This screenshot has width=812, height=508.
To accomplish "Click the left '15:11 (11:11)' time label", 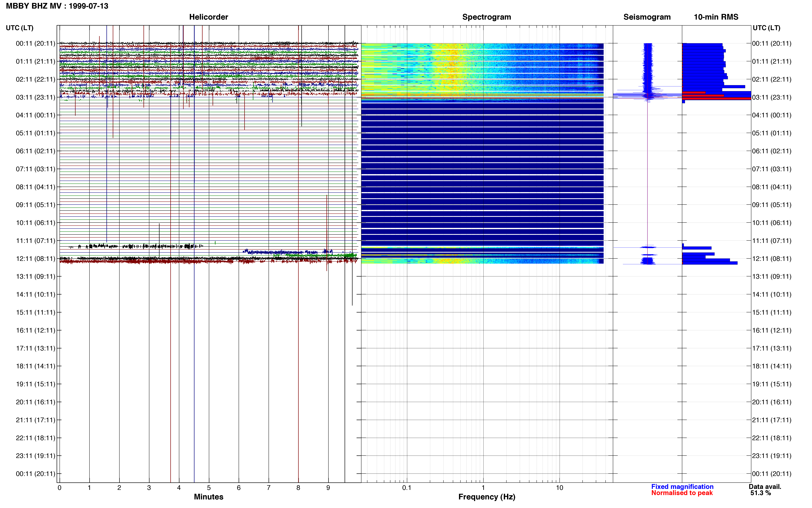I will 36,313.
